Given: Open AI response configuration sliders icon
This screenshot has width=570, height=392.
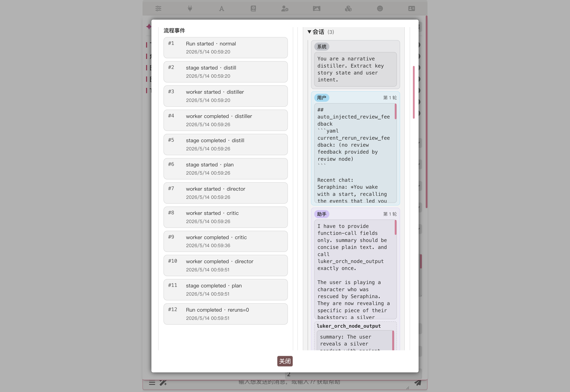Looking at the screenshot, I should [158, 9].
